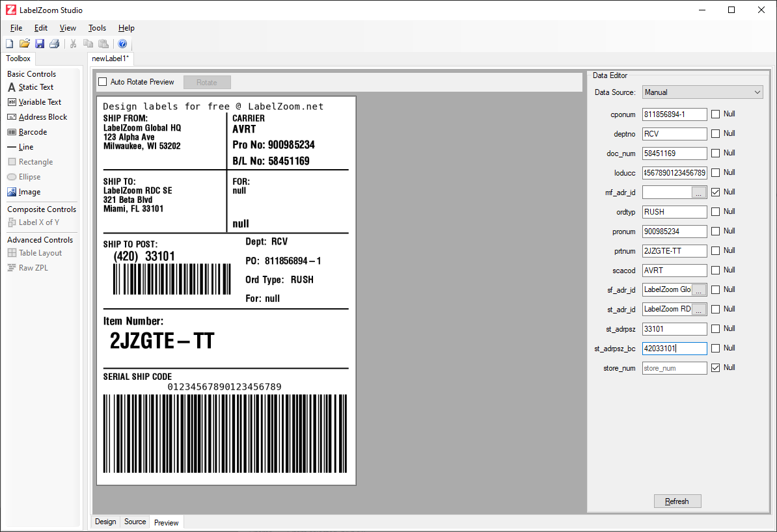Open Help via blue question icon
The width and height of the screenshot is (777, 532).
122,44
